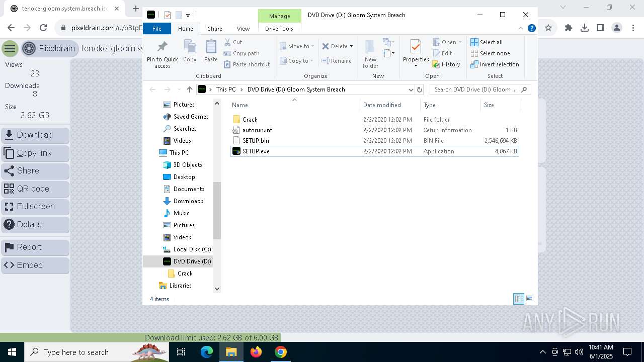Create a New folder from ribbon
This screenshot has width=644, height=362.
[x=370, y=54]
